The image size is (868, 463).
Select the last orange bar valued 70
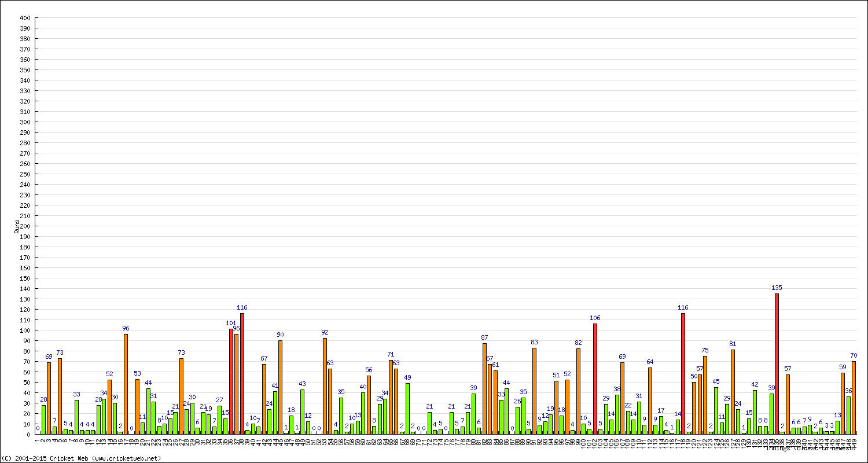854,398
